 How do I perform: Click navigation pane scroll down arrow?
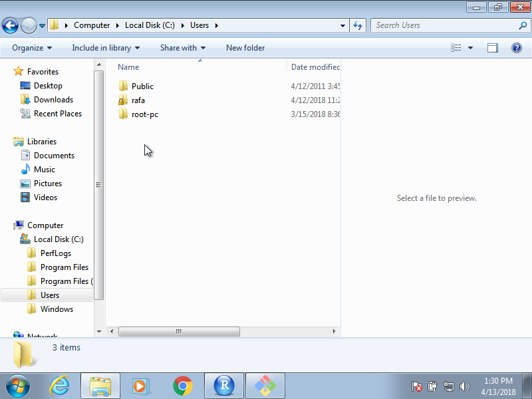point(98,331)
